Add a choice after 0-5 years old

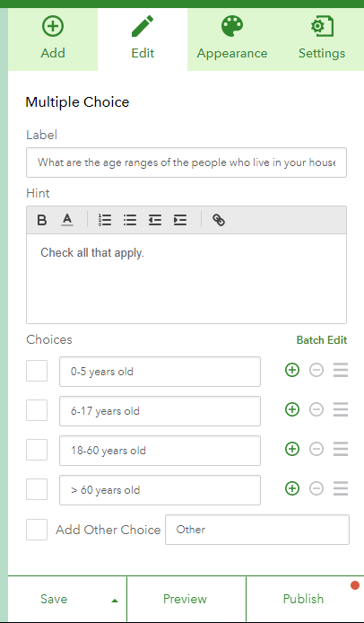click(x=292, y=371)
